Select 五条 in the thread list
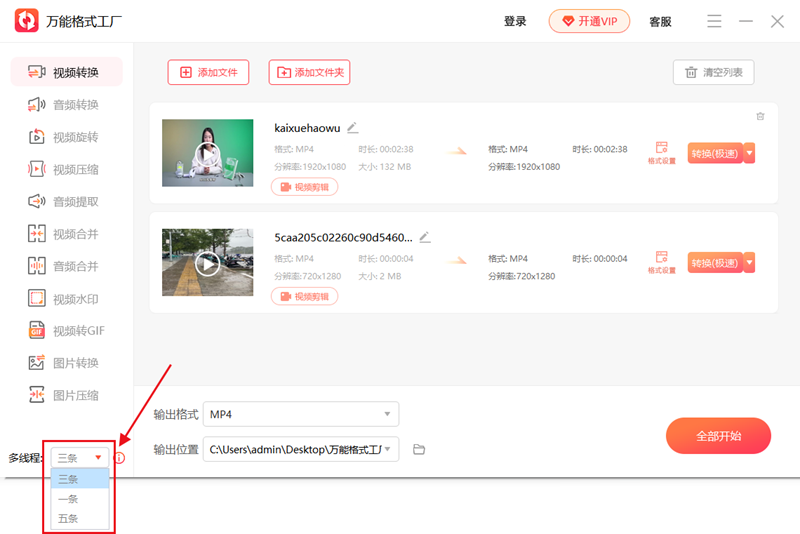 tap(80, 519)
